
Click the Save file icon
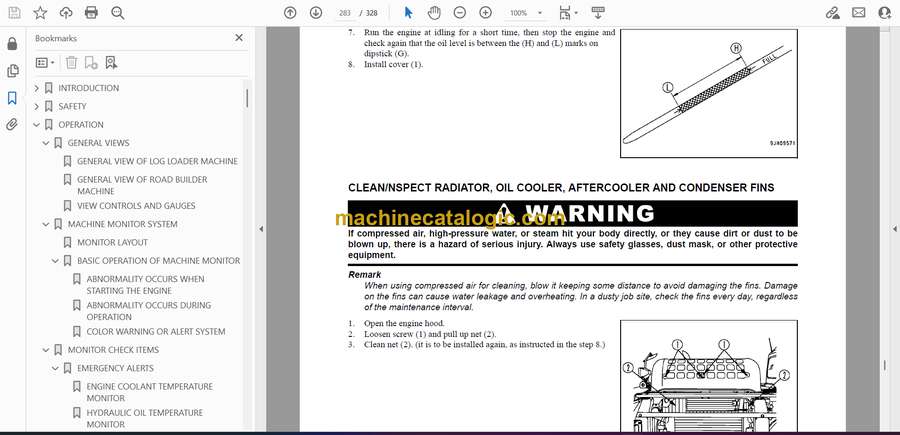pyautogui.click(x=14, y=13)
